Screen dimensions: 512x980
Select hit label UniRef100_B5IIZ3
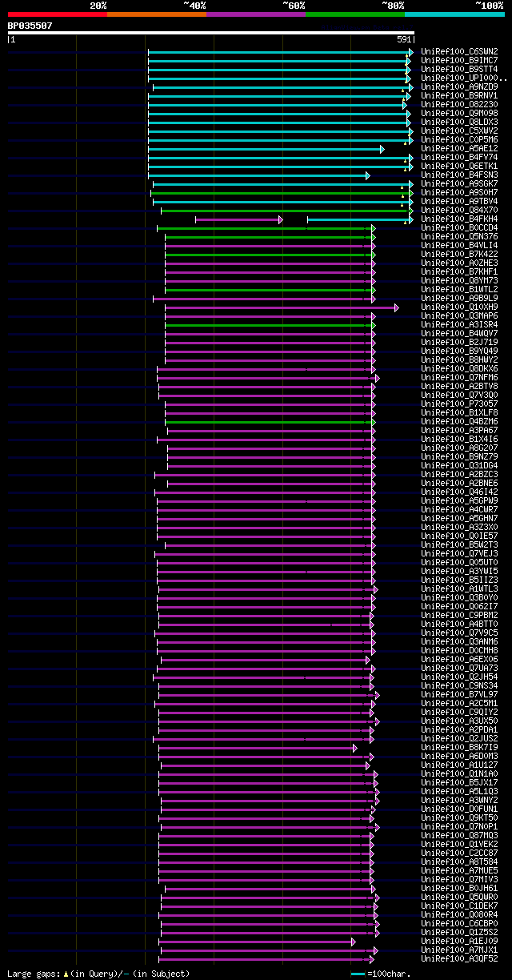coord(459,580)
